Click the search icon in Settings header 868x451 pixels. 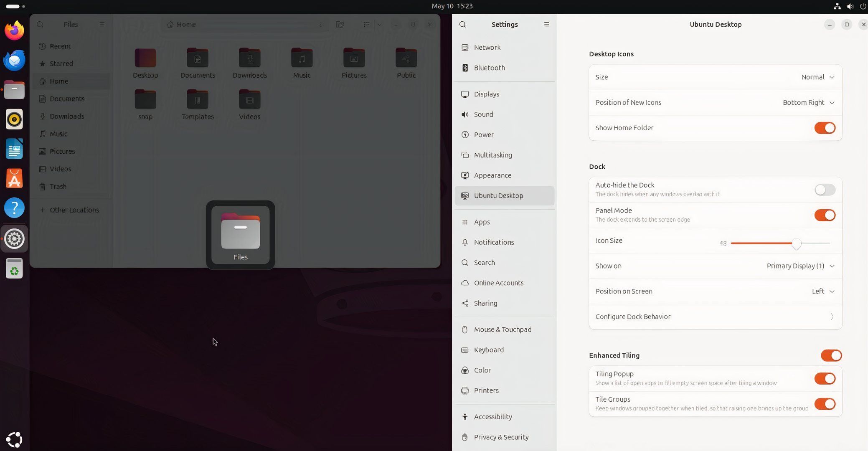coord(462,24)
